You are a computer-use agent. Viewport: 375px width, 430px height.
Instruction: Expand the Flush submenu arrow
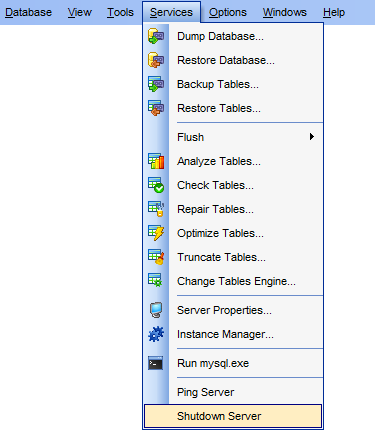[x=312, y=137]
